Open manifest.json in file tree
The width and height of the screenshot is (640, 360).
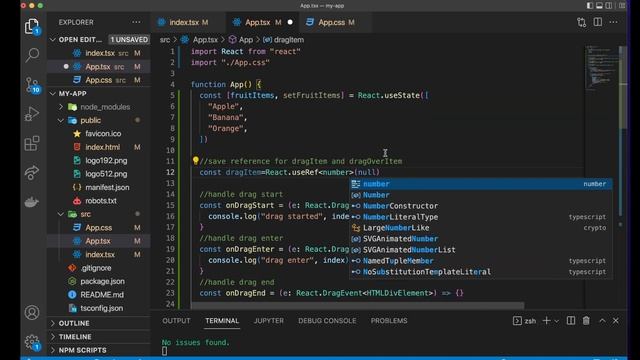tap(107, 187)
